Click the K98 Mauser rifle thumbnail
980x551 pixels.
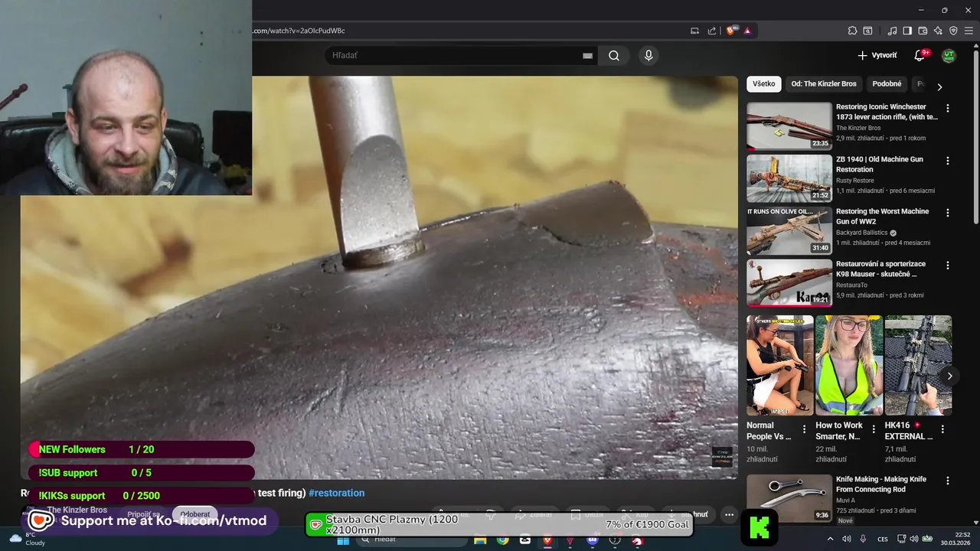click(x=789, y=283)
